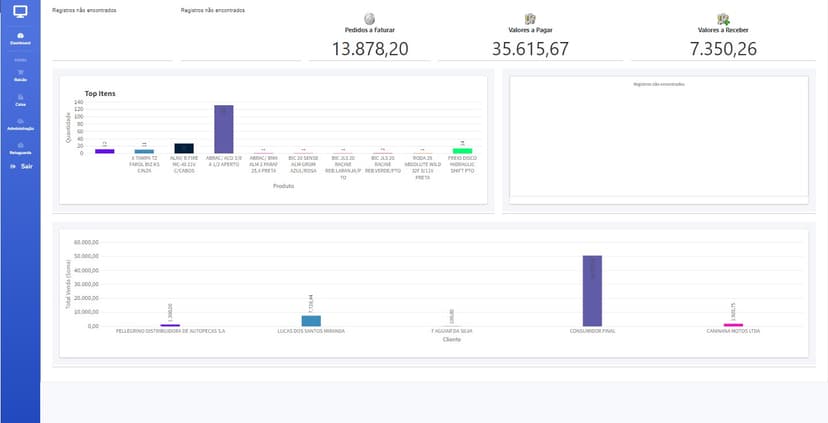Click the RODA 26 ABSOLUTE WILD product label
This screenshot has height=423, width=828.
[422, 168]
